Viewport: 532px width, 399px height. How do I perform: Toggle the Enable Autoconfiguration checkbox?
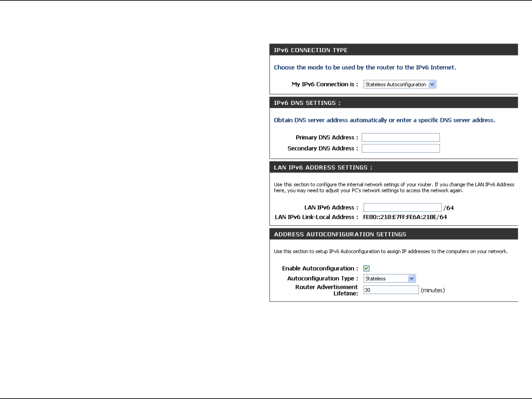pyautogui.click(x=366, y=268)
